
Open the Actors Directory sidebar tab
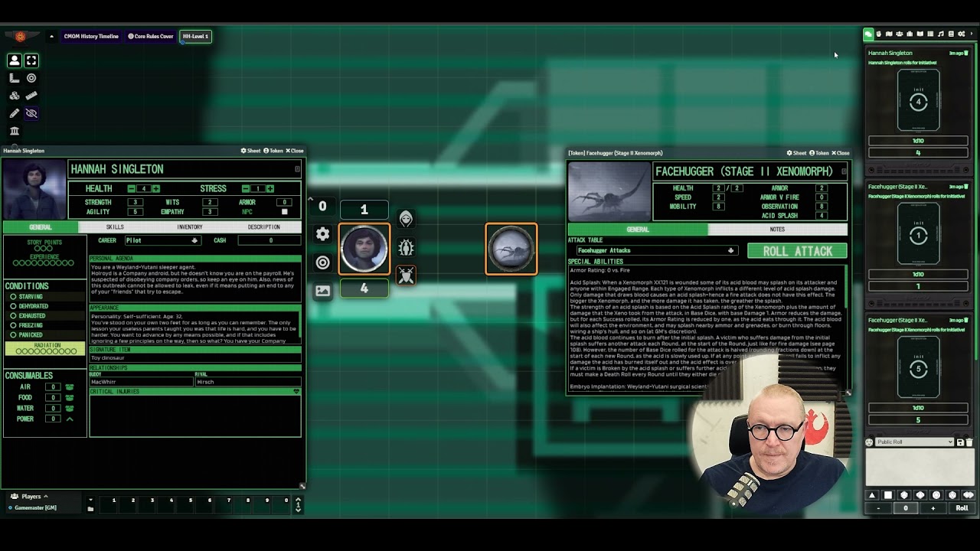tap(899, 34)
